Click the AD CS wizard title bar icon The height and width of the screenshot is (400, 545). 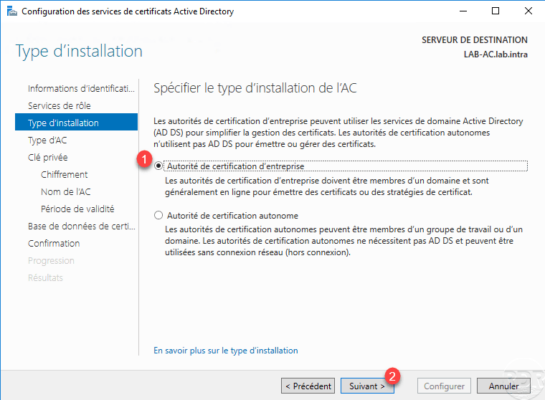[x=12, y=11]
